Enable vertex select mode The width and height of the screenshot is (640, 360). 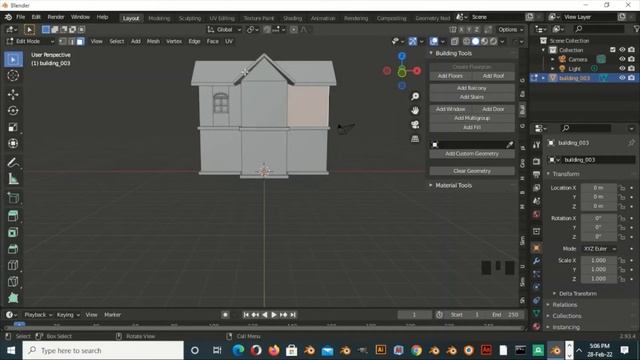pyautogui.click(x=62, y=41)
